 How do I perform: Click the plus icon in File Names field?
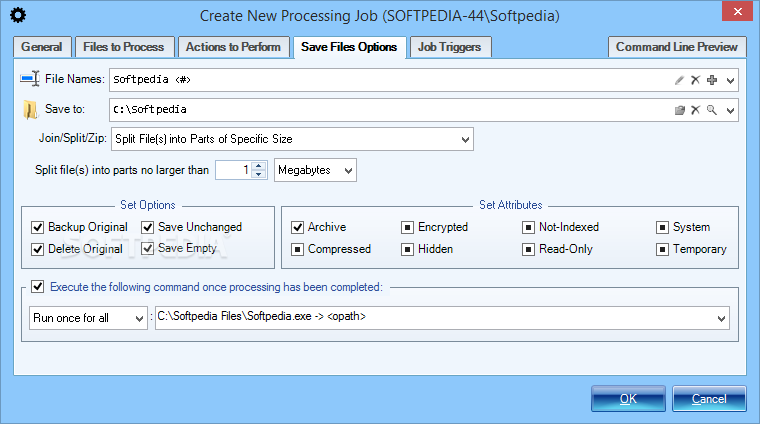point(712,80)
